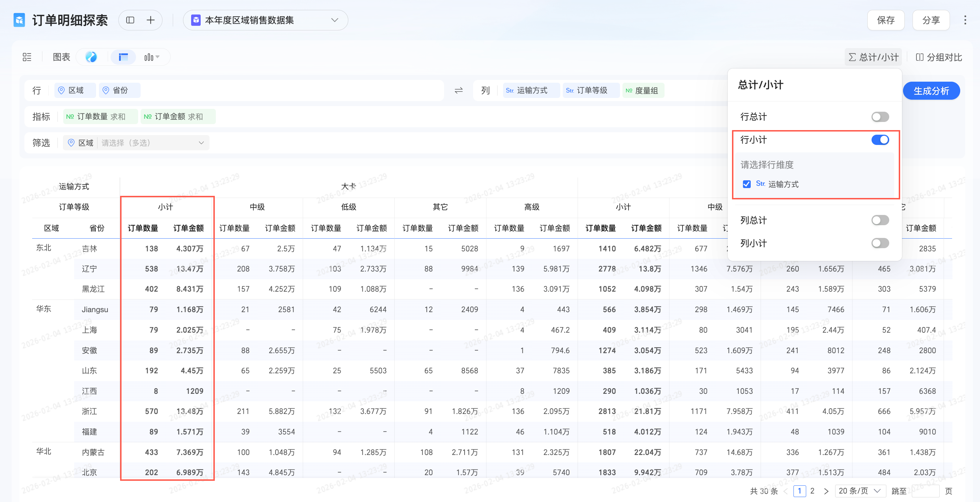The height and width of the screenshot is (502, 980).
Task: Select the pivot table chart icon
Action: pyautogui.click(x=123, y=57)
